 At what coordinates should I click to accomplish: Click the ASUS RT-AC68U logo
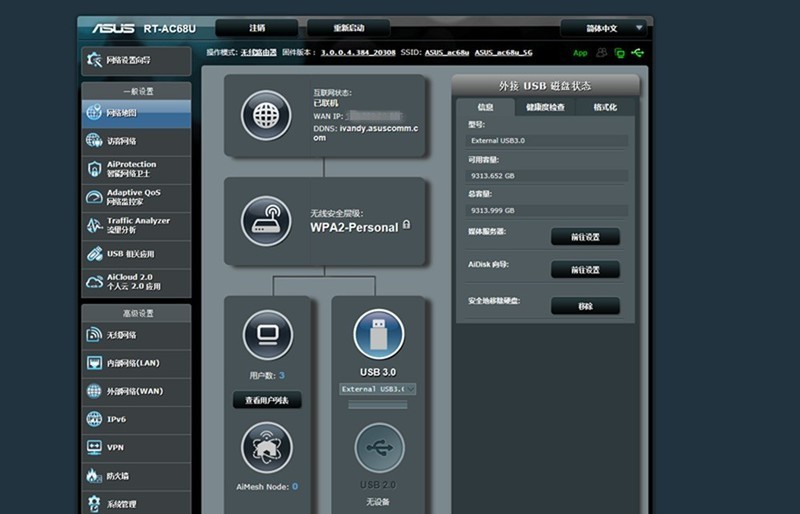(144, 29)
